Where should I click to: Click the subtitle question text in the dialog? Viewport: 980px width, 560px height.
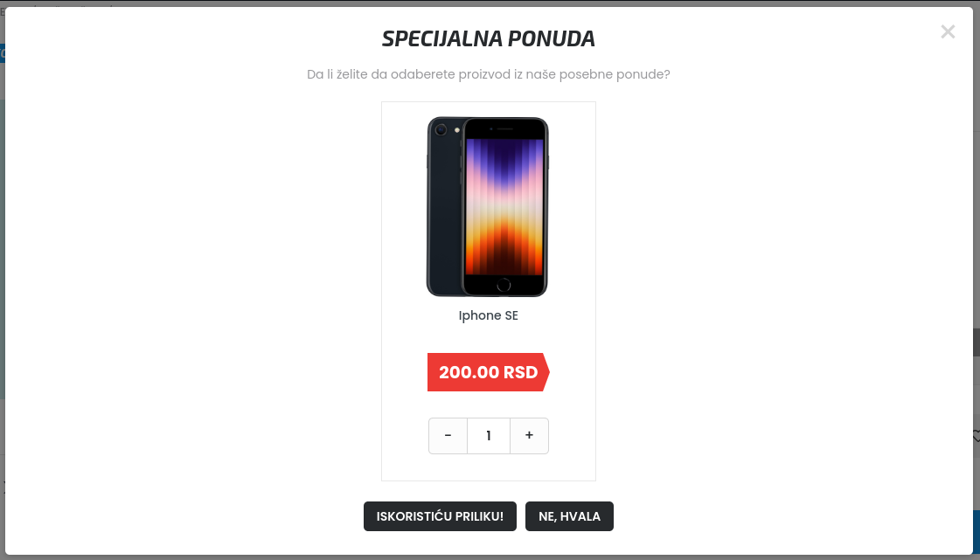pos(488,74)
